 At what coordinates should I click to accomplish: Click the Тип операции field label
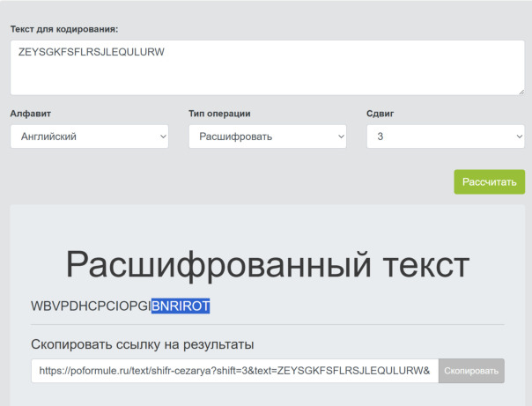[219, 114]
